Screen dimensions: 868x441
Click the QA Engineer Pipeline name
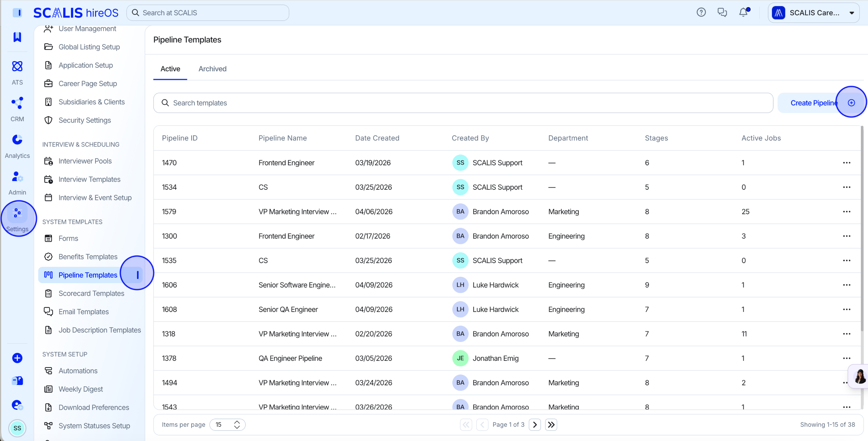[290, 358]
